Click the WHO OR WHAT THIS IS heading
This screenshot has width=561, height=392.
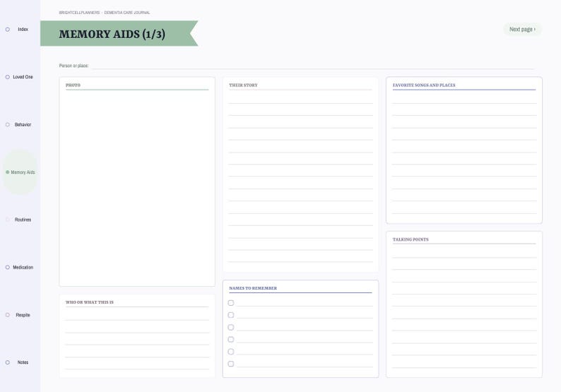(x=90, y=302)
